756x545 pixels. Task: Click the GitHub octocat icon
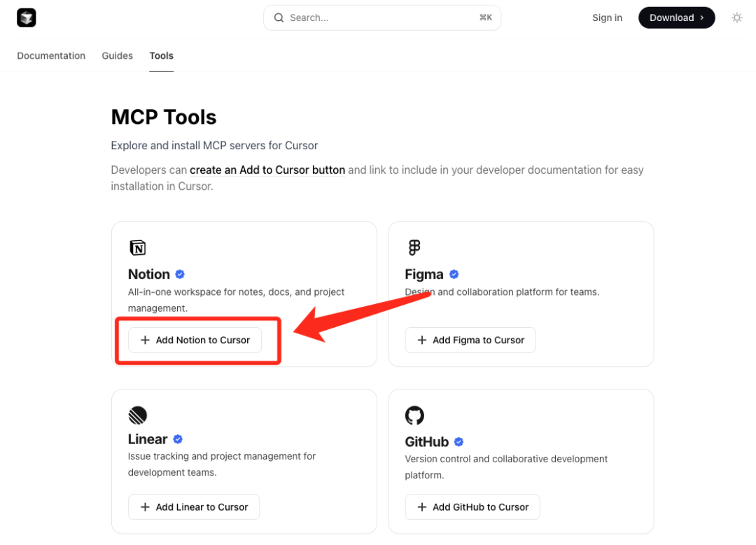tap(414, 415)
